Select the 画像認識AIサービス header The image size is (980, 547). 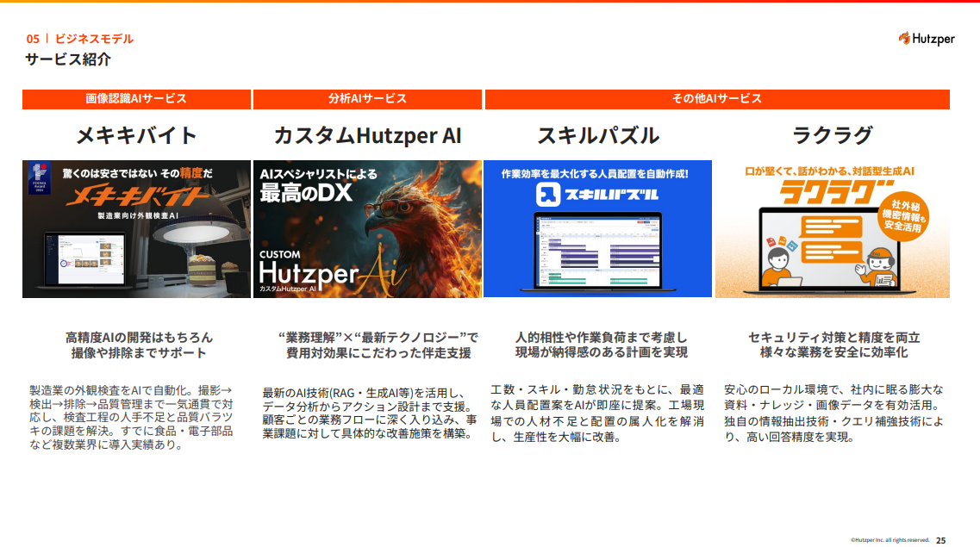coord(136,99)
